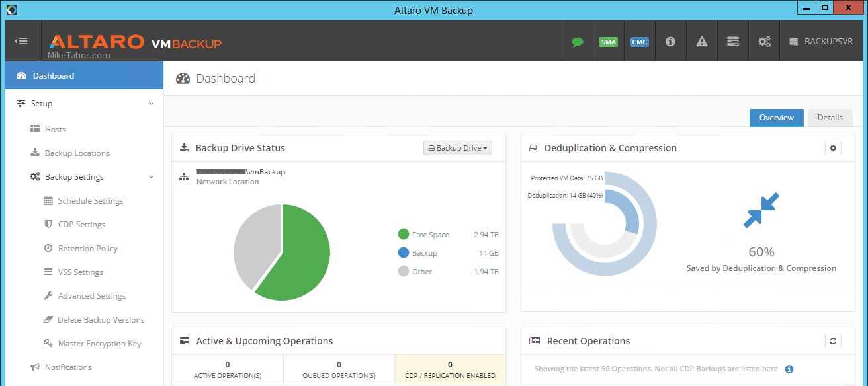This screenshot has height=386, width=868.
Task: Click the deduplication donut chart
Action: pos(604,223)
